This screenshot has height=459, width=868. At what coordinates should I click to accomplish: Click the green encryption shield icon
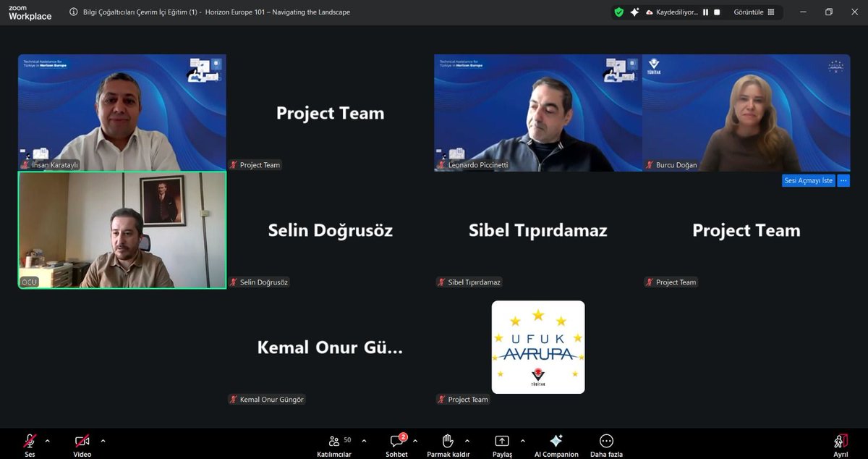point(618,12)
